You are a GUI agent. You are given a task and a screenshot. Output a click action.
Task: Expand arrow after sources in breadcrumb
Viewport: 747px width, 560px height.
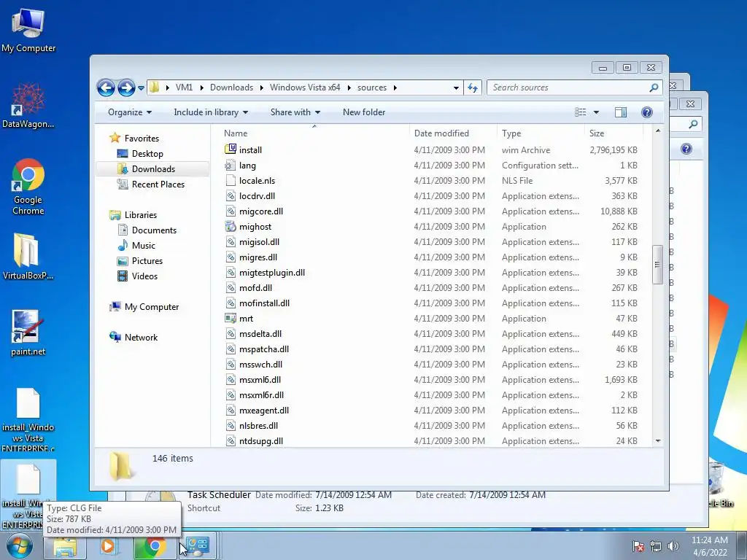(395, 87)
